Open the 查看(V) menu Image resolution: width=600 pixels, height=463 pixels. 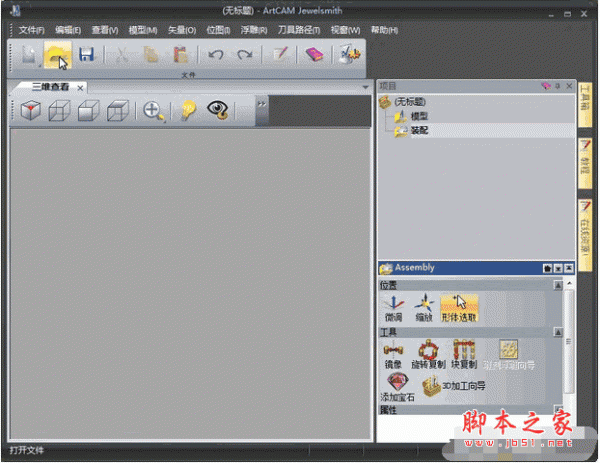[105, 30]
